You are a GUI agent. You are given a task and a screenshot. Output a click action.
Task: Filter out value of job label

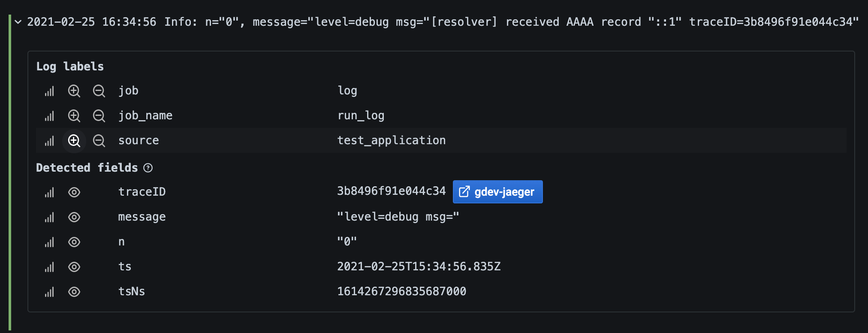99,91
